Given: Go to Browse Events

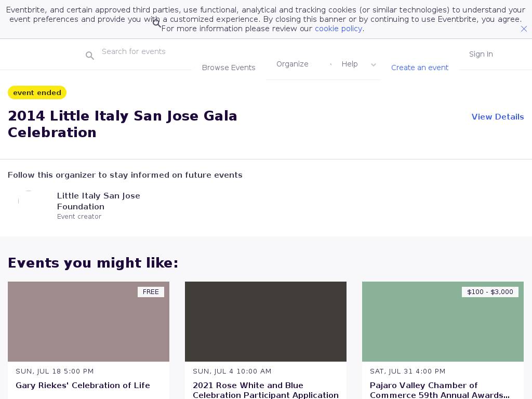Looking at the screenshot, I should (229, 68).
